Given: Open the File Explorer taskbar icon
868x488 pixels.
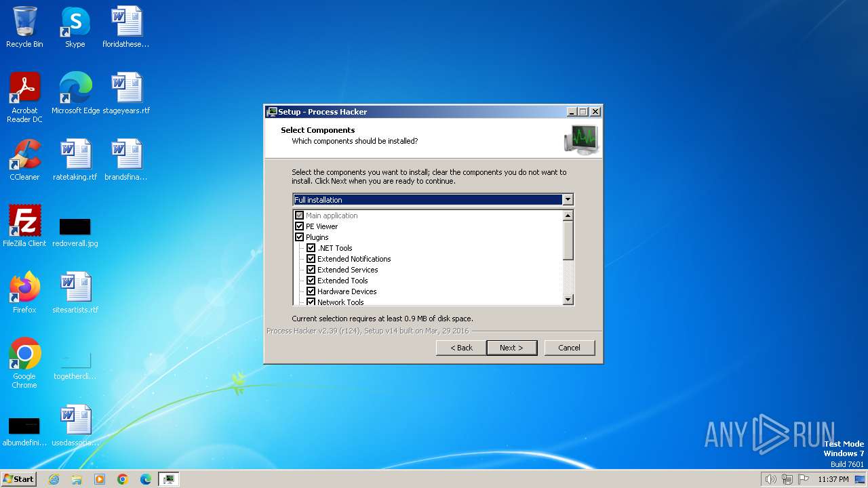Looking at the screenshot, I should click(x=77, y=479).
